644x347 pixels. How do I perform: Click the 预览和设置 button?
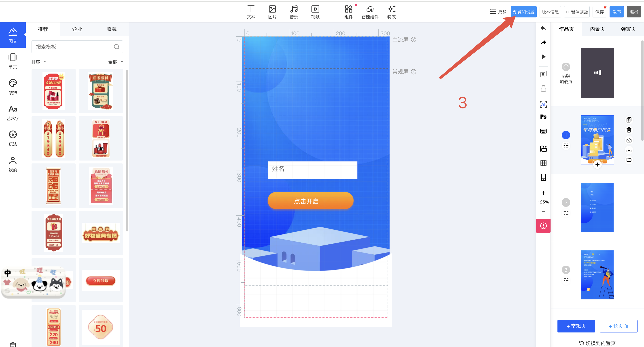tap(523, 12)
